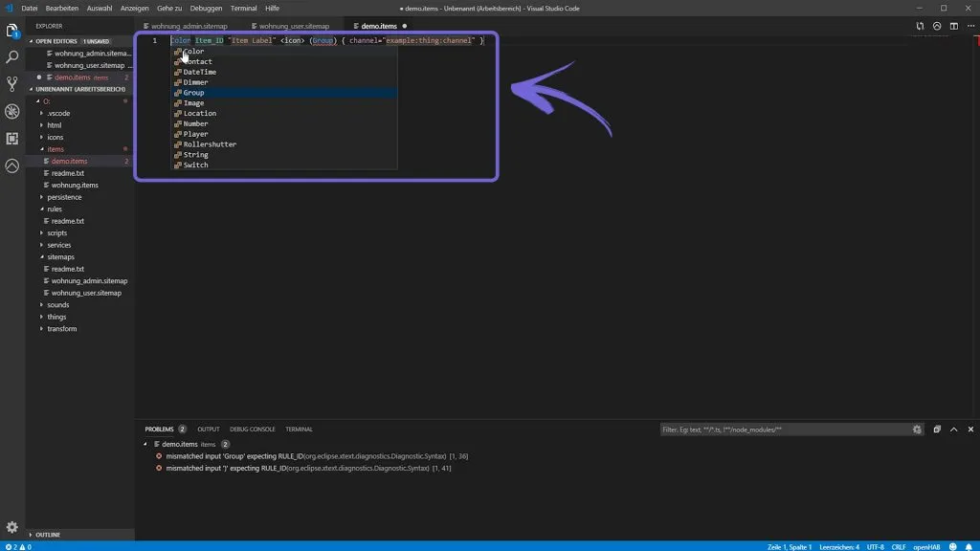Viewport: 980px width, 551px height.
Task: Open the Debuggen menu
Action: (x=206, y=8)
